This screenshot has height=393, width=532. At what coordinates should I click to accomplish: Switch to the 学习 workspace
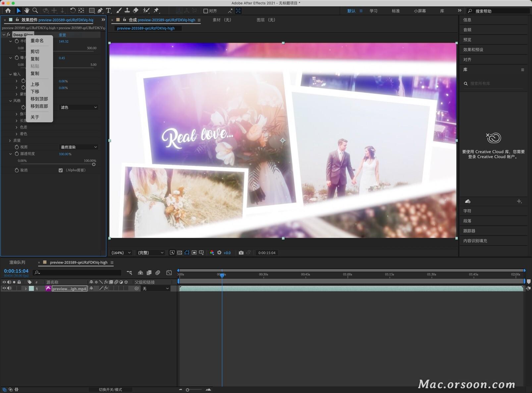coord(373,11)
